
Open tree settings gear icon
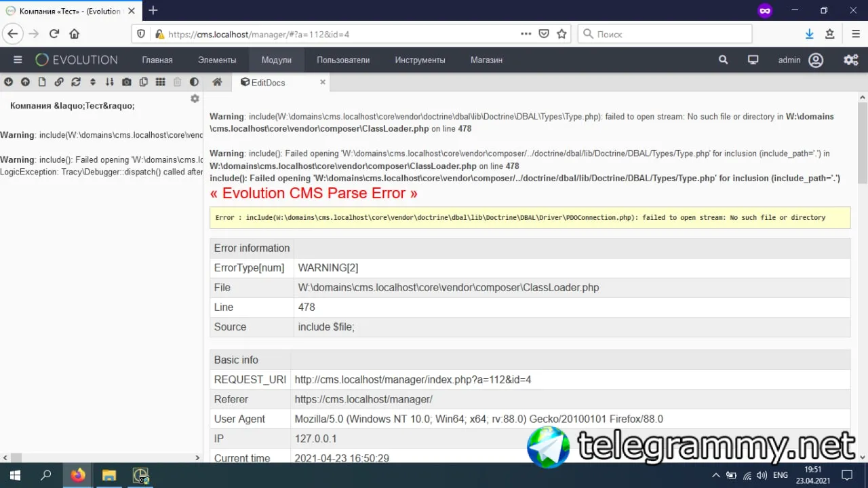click(195, 99)
